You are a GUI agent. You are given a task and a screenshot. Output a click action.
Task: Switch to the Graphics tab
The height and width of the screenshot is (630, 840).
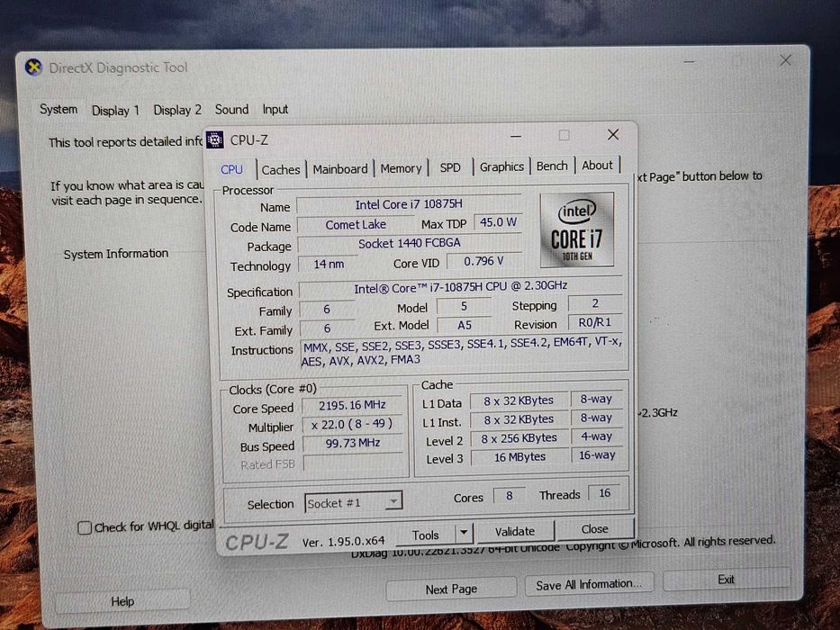pyautogui.click(x=501, y=166)
